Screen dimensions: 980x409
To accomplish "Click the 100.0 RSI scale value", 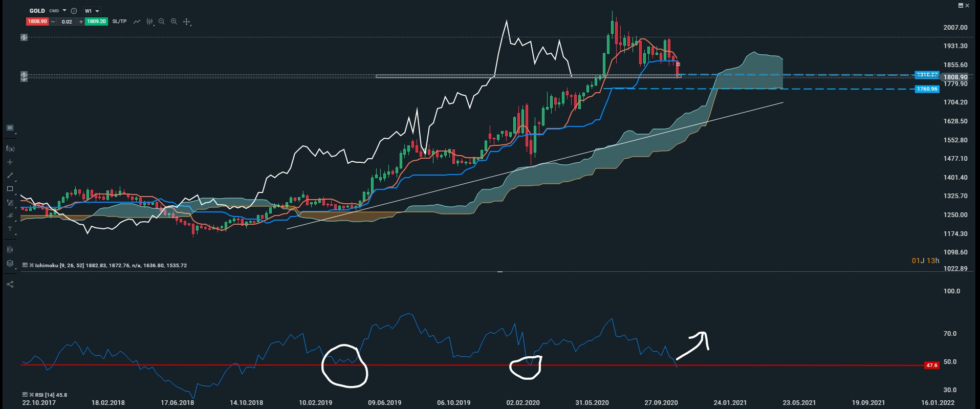I will (x=952, y=291).
